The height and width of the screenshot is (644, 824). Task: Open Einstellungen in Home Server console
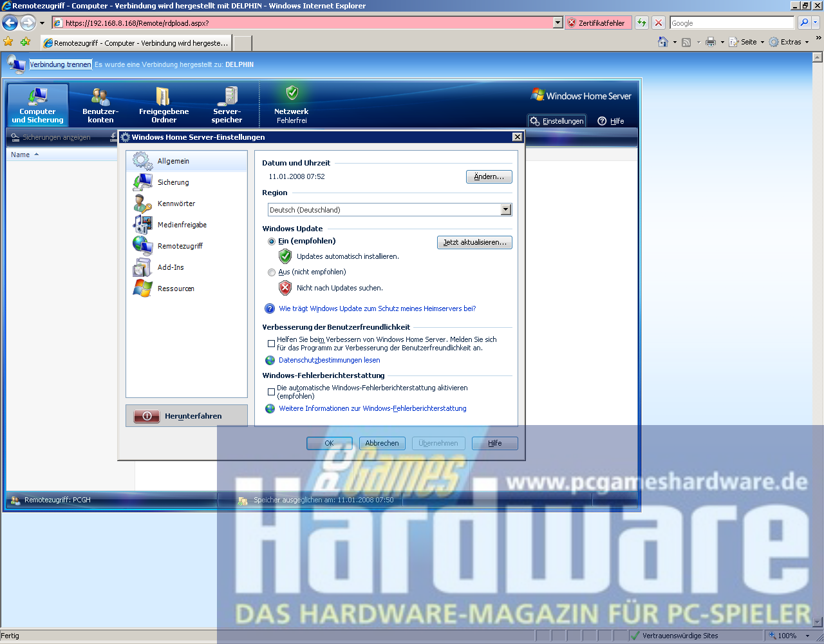pos(557,121)
